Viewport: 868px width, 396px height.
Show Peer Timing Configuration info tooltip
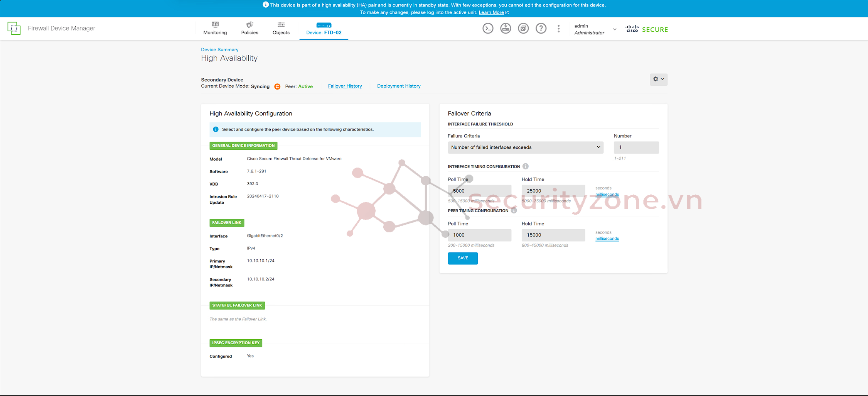pyautogui.click(x=514, y=211)
